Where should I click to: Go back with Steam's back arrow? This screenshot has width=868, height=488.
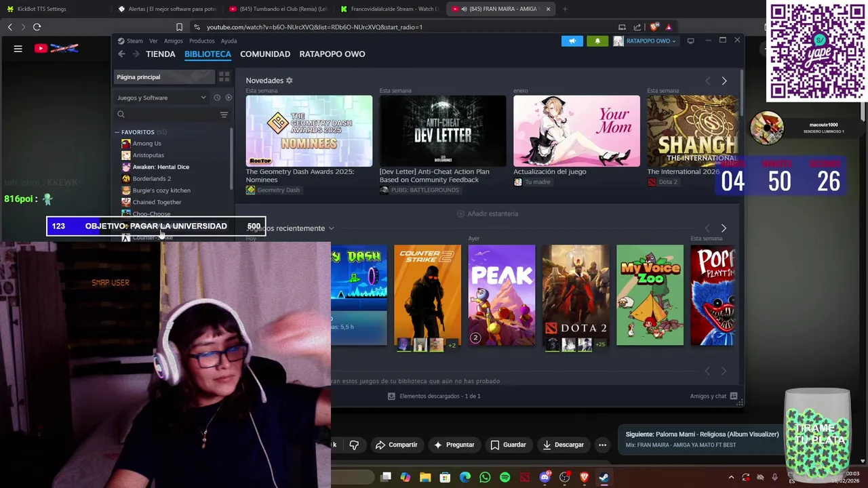pos(121,54)
